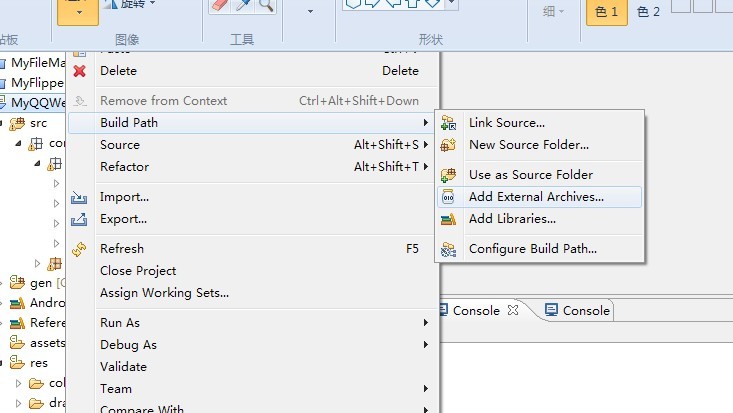Choose Add External Archives...
The image size is (733, 413).
coord(539,197)
